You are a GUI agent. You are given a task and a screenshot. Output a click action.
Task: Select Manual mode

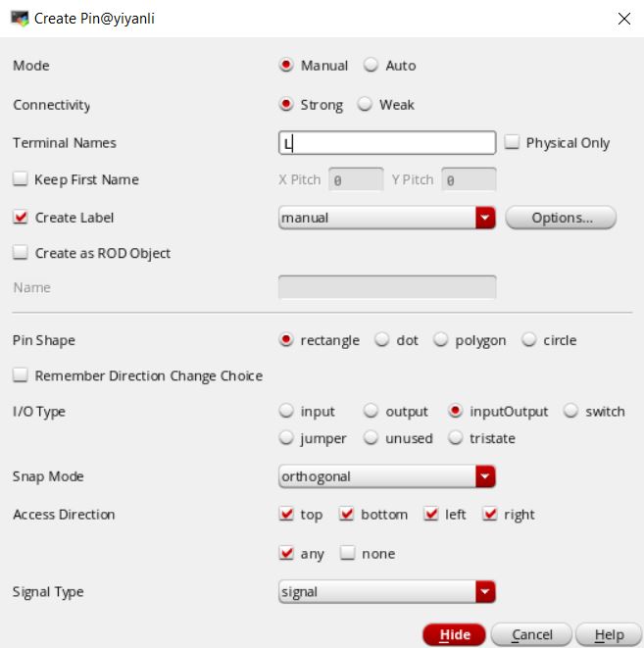point(286,66)
